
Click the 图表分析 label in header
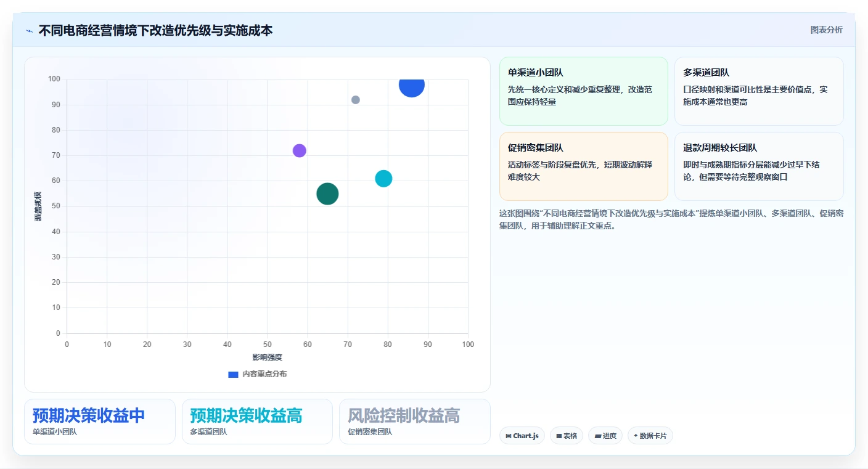pyautogui.click(x=826, y=30)
